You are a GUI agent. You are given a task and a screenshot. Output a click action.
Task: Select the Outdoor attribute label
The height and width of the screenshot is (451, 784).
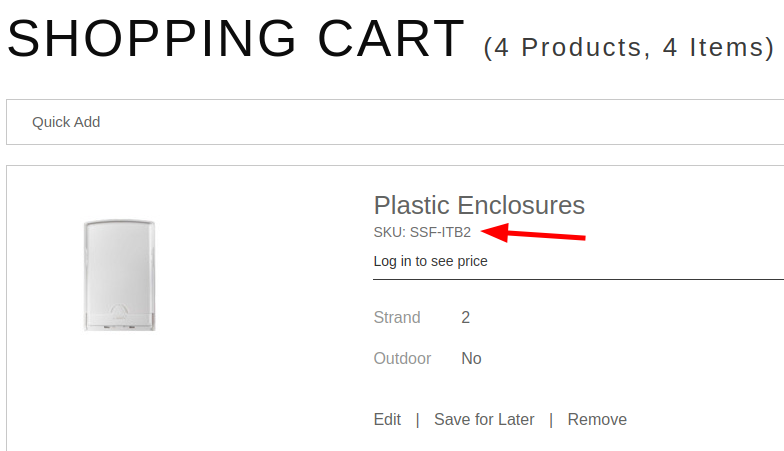tap(402, 358)
